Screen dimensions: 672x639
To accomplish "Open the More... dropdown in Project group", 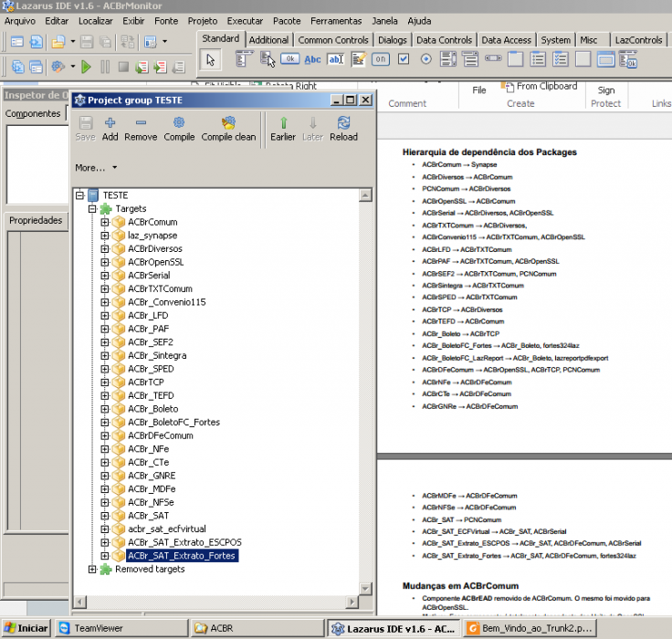I will pyautogui.click(x=96, y=168).
